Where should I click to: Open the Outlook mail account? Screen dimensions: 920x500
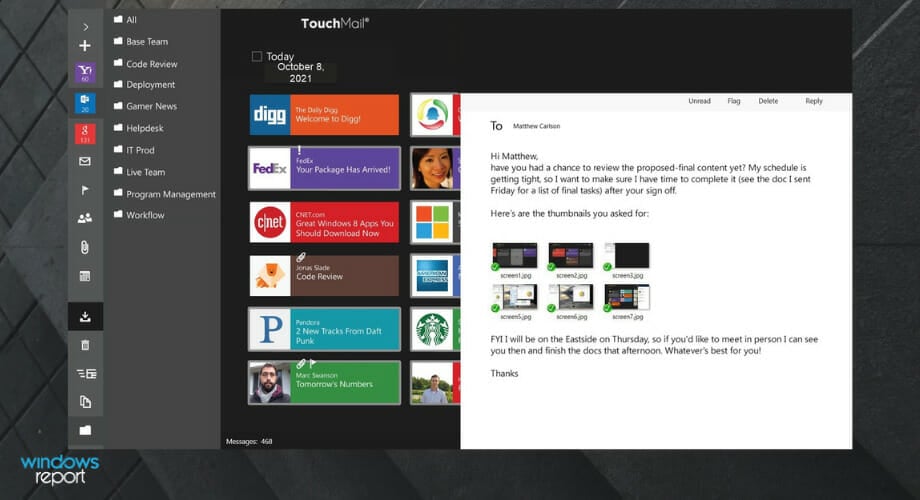85,103
